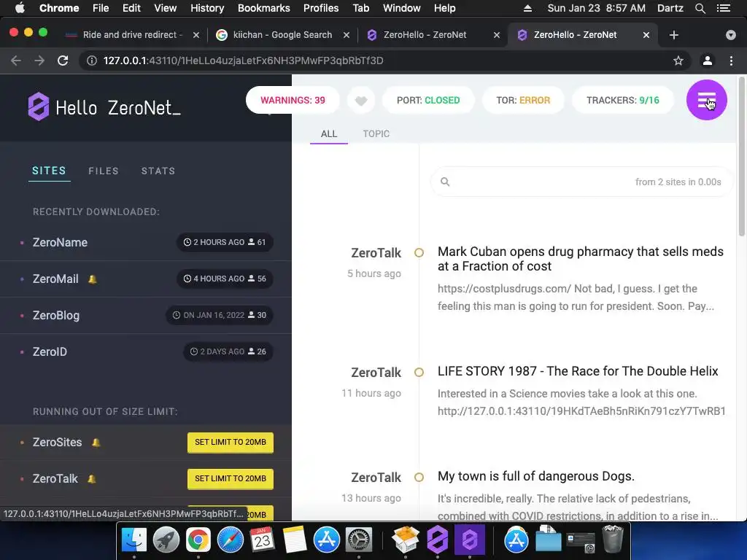
Task: Open the ZeroMail site
Action: 55,279
